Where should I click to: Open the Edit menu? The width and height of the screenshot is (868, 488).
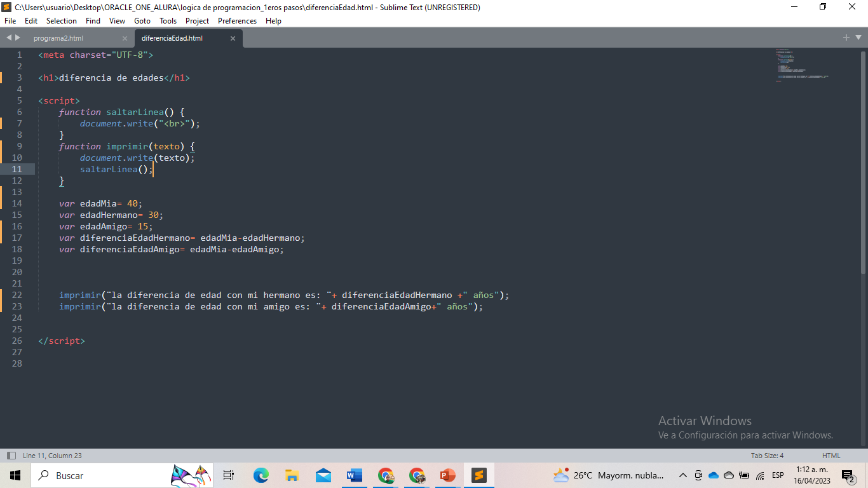tap(31, 21)
